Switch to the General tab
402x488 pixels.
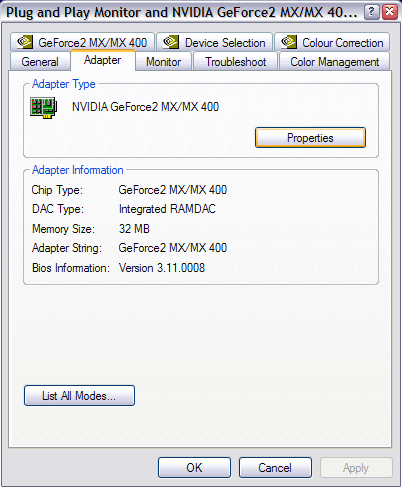click(40, 62)
